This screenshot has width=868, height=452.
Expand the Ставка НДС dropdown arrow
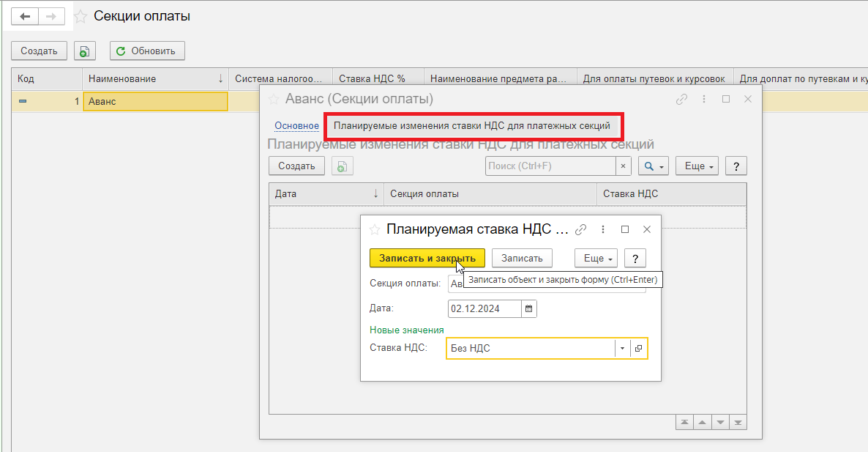click(x=622, y=349)
